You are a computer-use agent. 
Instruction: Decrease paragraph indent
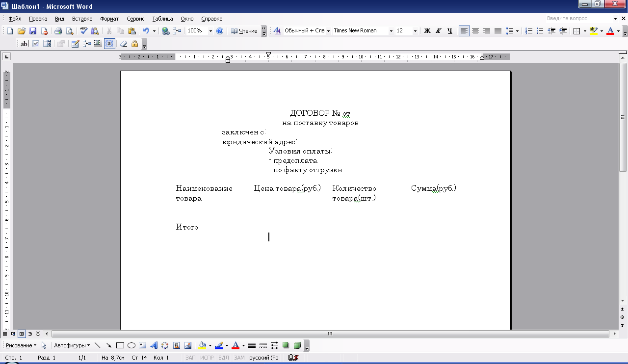tap(551, 31)
